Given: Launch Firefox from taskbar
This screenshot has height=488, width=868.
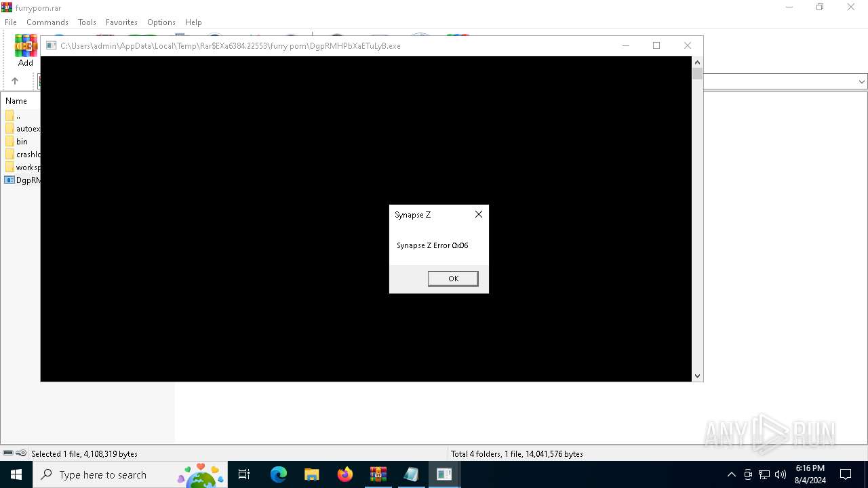Looking at the screenshot, I should coord(345,474).
